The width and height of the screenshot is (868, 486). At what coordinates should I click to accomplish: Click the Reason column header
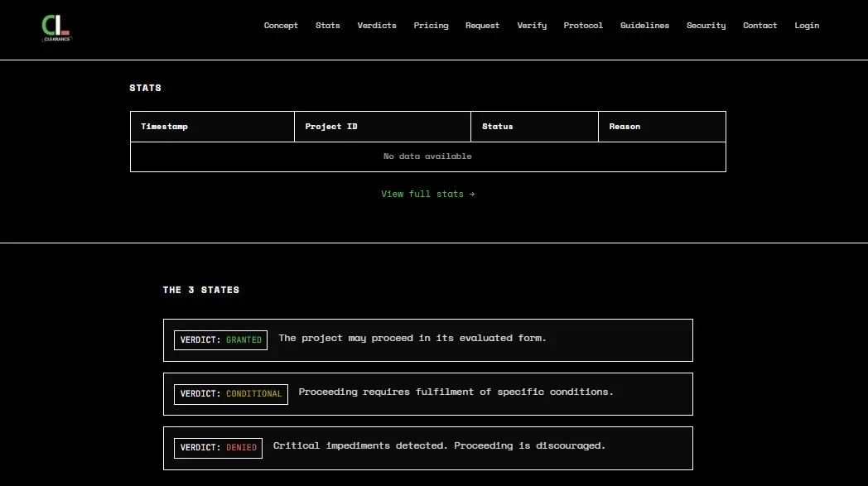pyautogui.click(x=662, y=126)
